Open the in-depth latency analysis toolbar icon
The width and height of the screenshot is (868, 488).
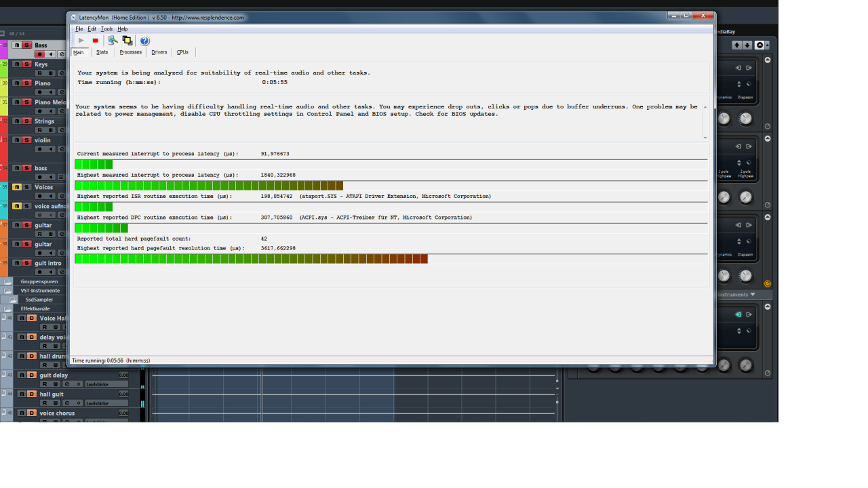coord(113,41)
